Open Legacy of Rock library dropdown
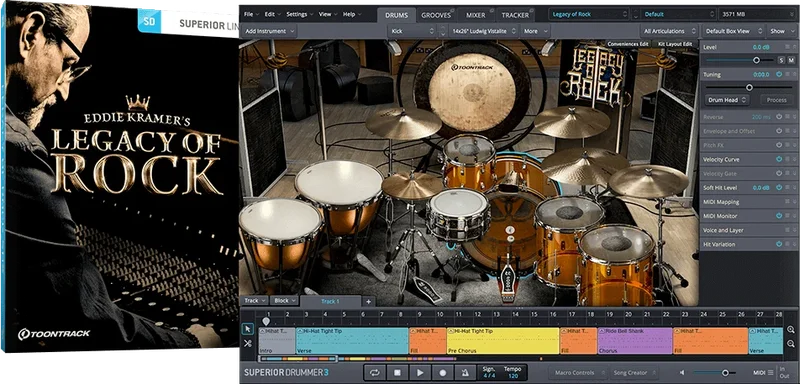This screenshot has width=800, height=384. click(589, 14)
